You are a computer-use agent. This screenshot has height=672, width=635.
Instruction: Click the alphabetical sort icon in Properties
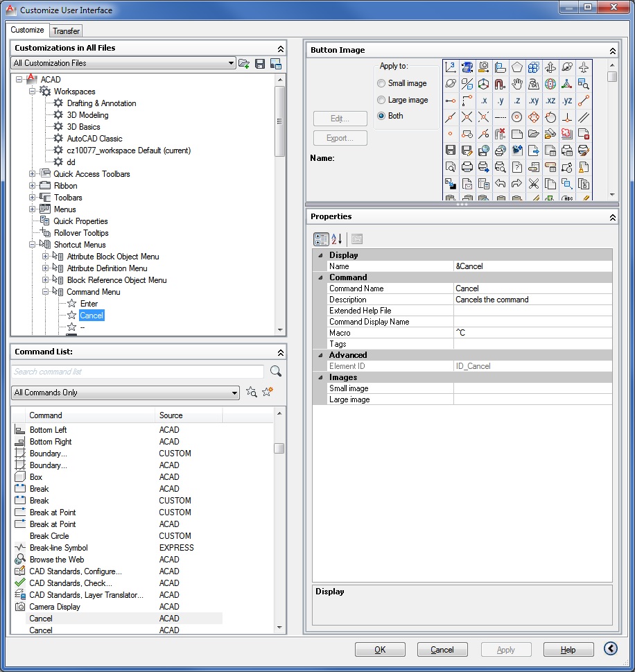pos(337,239)
